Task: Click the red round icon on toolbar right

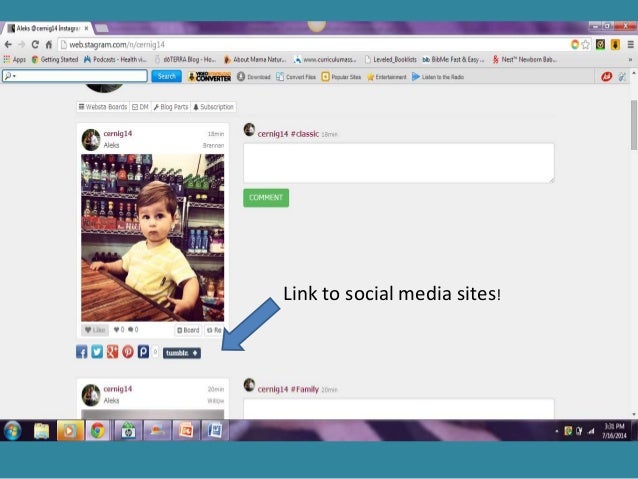Action: pos(607,77)
